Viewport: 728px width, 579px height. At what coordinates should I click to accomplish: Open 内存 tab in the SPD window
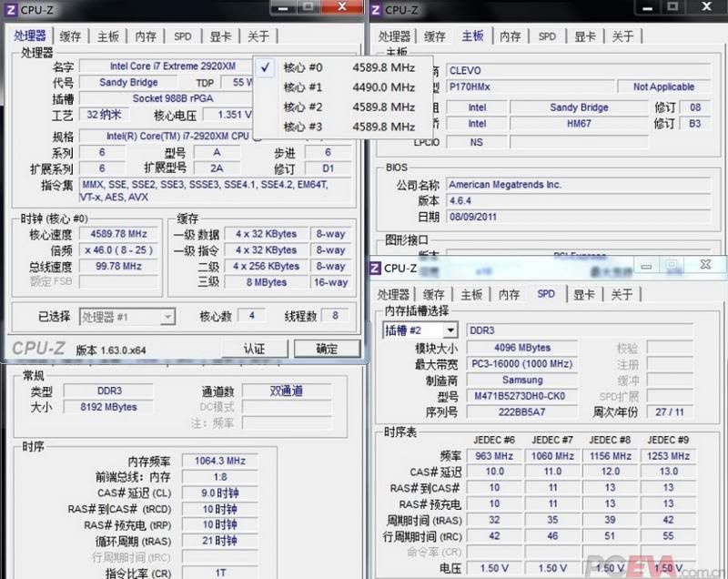tap(510, 294)
